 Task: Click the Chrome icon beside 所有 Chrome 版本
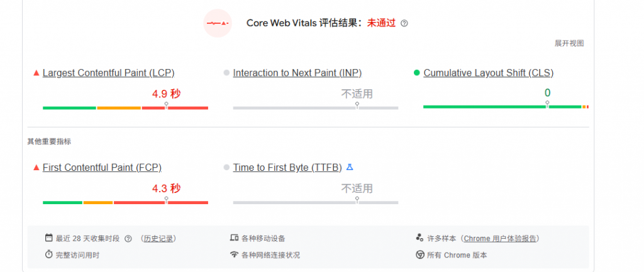(419, 254)
